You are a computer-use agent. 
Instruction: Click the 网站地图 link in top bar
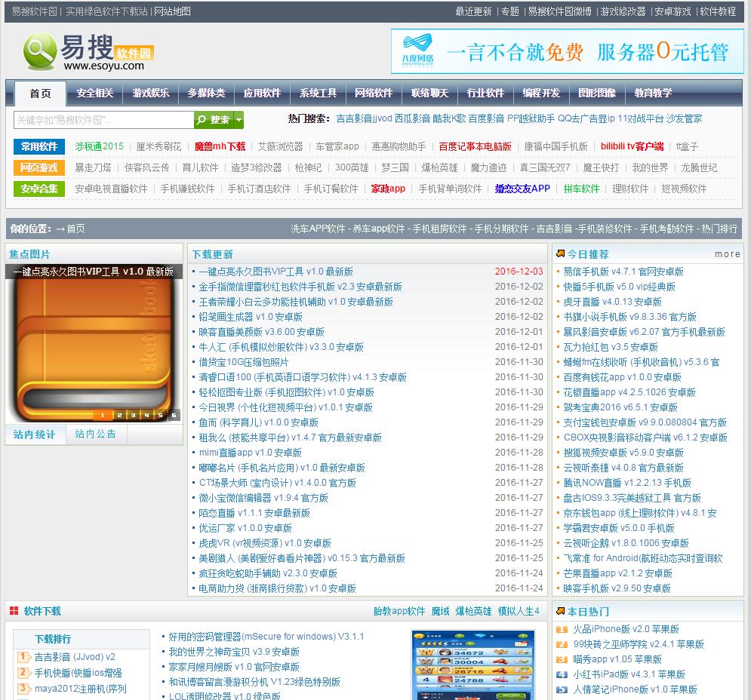pos(172,11)
